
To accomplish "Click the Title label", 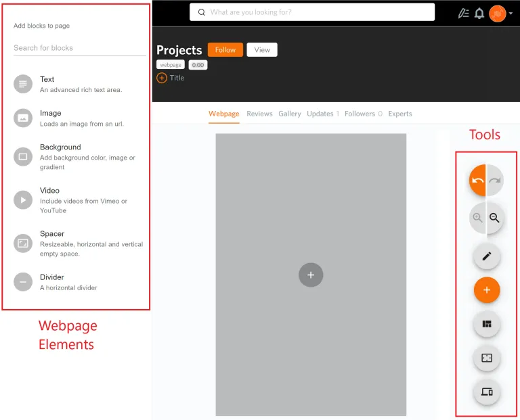I will point(177,78).
